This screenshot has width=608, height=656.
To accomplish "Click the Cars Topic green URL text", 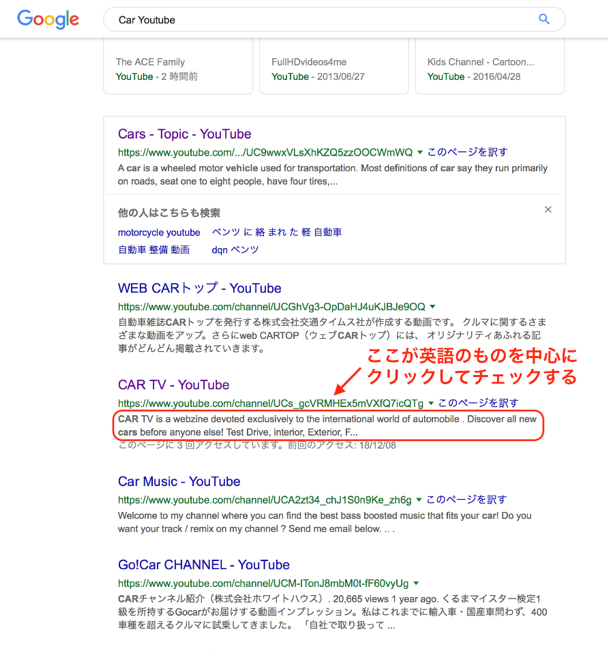I will 265,153.
